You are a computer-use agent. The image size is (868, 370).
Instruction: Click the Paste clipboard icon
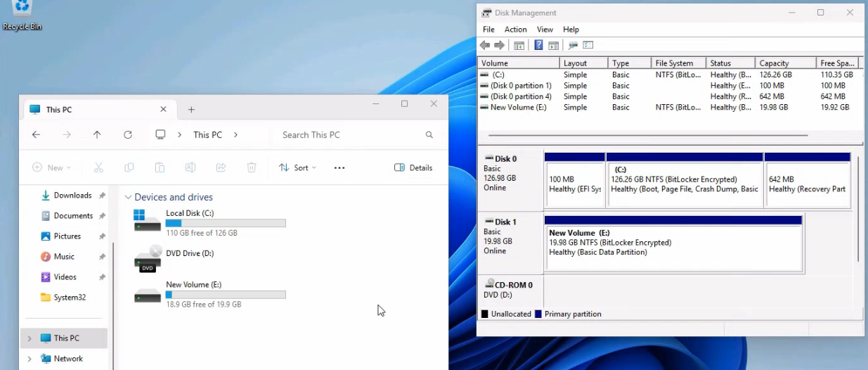160,167
